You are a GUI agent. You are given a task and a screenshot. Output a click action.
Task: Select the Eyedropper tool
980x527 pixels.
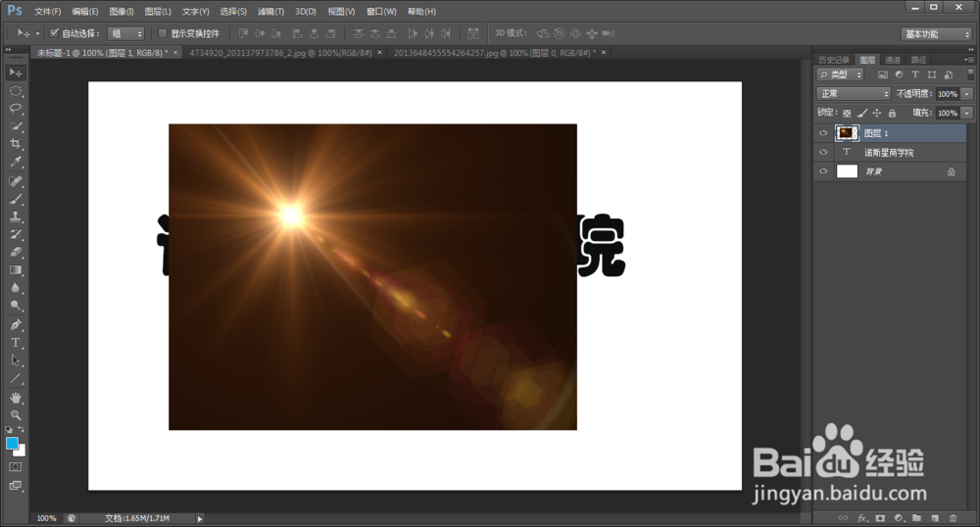pyautogui.click(x=16, y=162)
